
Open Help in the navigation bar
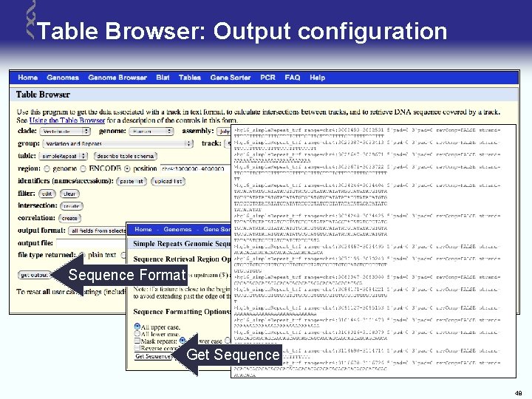click(x=317, y=78)
